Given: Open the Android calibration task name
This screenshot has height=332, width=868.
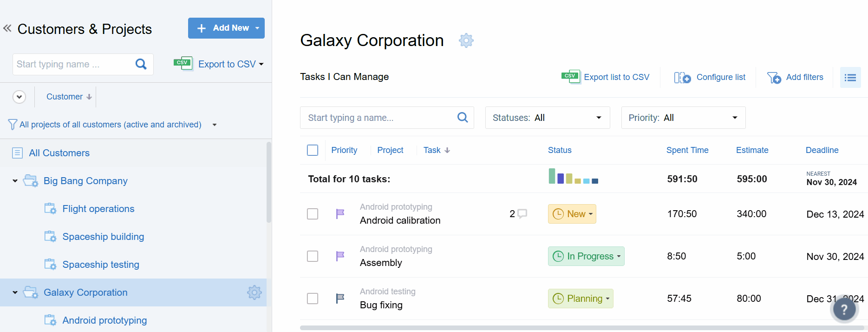Looking at the screenshot, I should (400, 220).
